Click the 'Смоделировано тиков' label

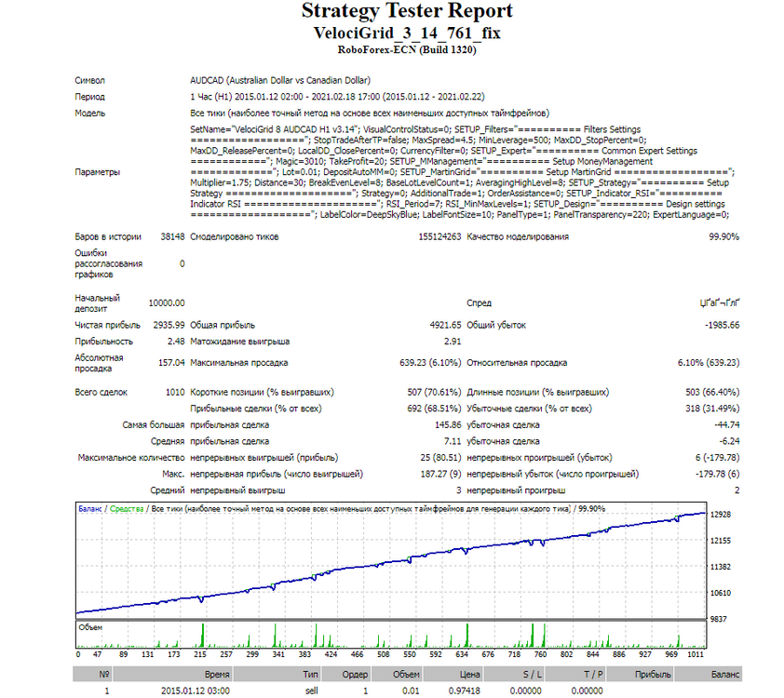coord(235,236)
